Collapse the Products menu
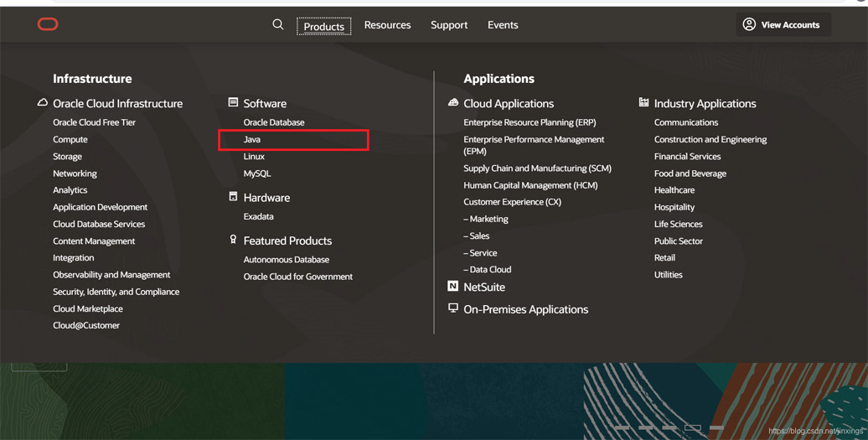868x440 pixels. [323, 27]
